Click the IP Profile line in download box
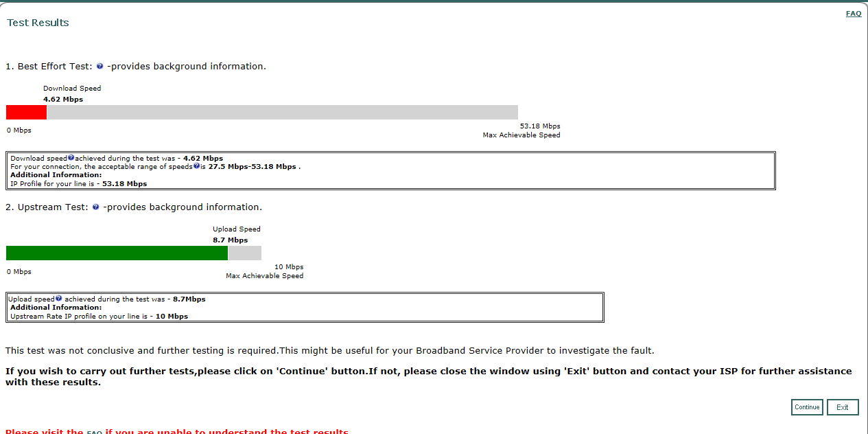868x434 pixels. [x=79, y=183]
